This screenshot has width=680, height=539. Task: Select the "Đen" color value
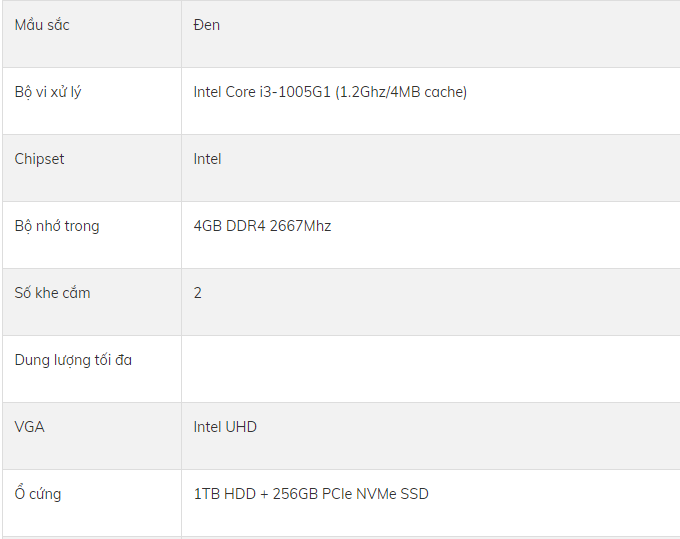[x=206, y=25]
